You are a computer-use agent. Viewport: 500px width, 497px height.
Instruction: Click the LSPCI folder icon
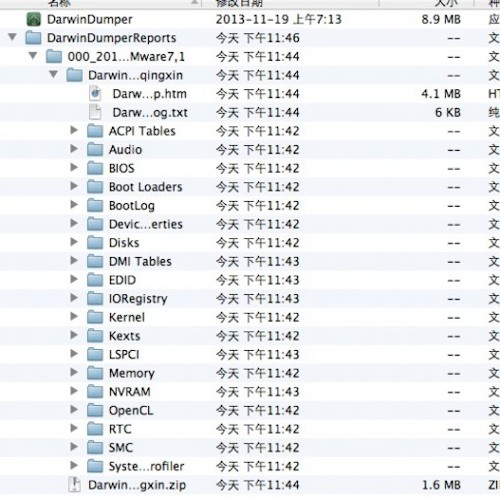[x=95, y=354]
